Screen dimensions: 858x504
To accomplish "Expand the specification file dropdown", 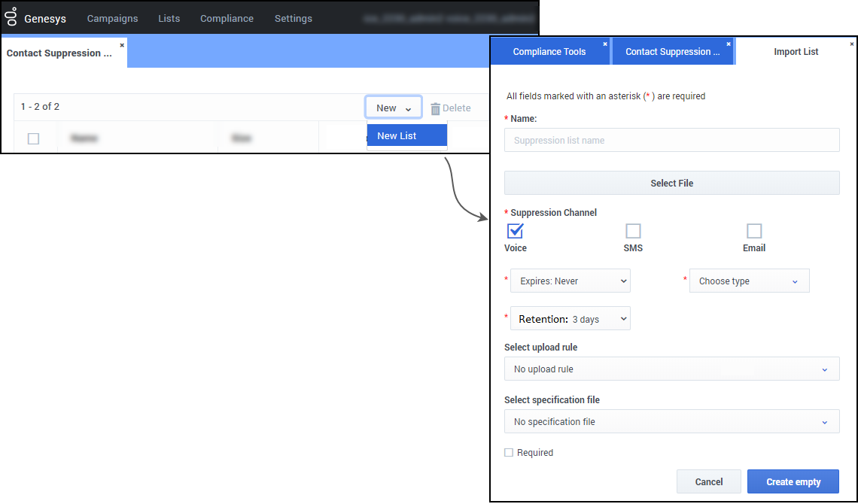I will [671, 422].
